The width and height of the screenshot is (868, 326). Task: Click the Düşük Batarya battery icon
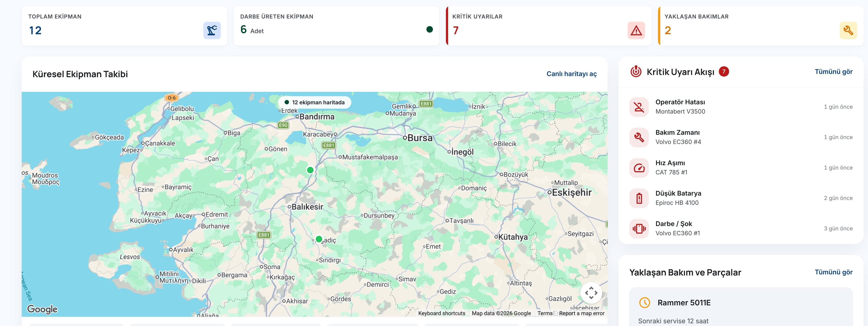click(639, 198)
